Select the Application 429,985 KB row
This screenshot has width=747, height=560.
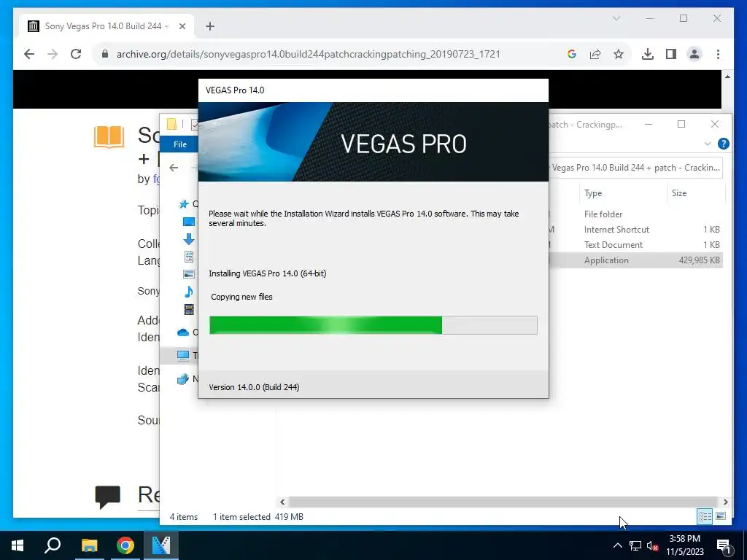point(635,260)
